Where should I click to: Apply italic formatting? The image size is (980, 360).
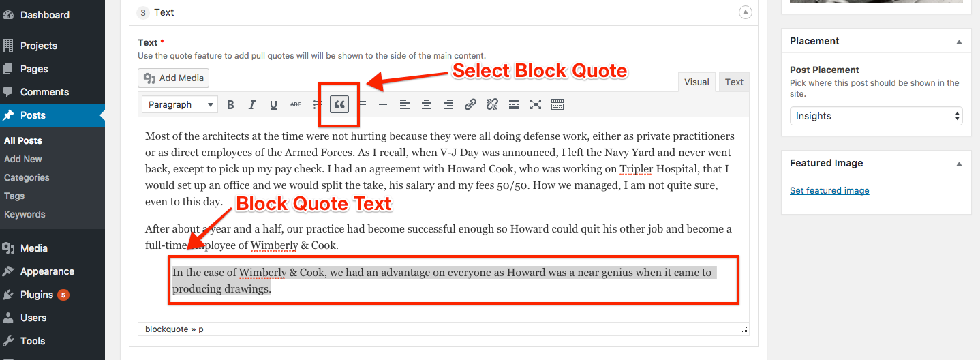tap(251, 105)
